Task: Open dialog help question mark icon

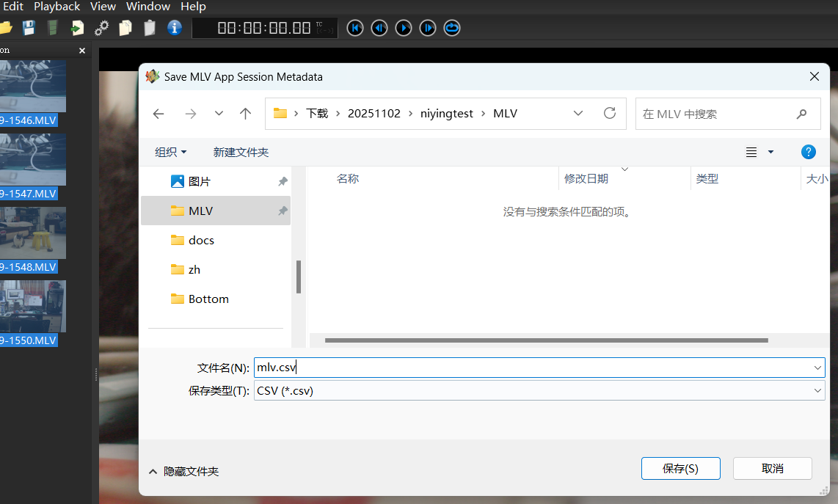Action: coord(808,153)
